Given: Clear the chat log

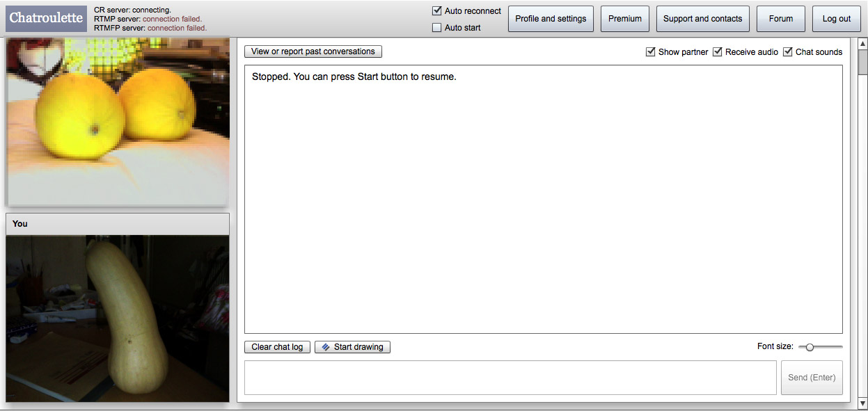Looking at the screenshot, I should point(277,347).
